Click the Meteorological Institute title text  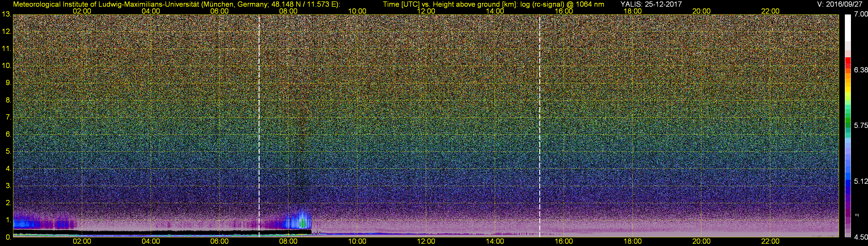point(176,4)
